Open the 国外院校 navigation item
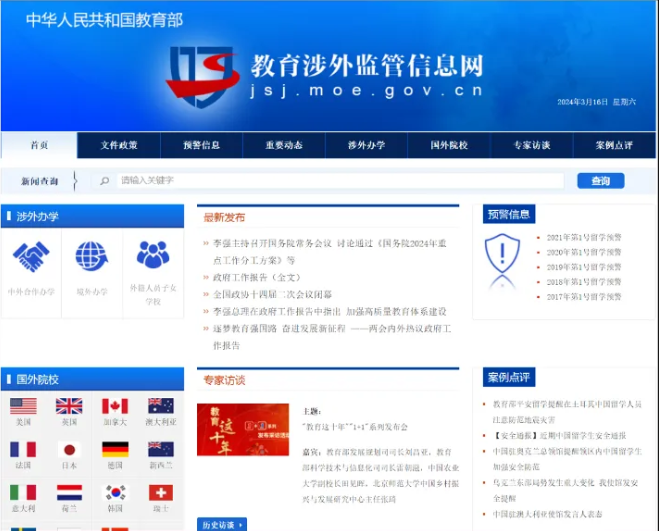 pyautogui.click(x=449, y=145)
